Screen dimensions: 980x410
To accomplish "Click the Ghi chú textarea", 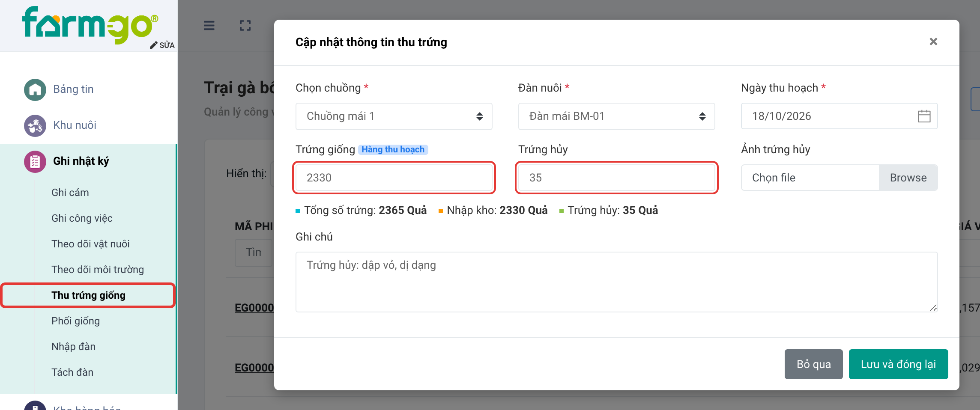I will [617, 282].
